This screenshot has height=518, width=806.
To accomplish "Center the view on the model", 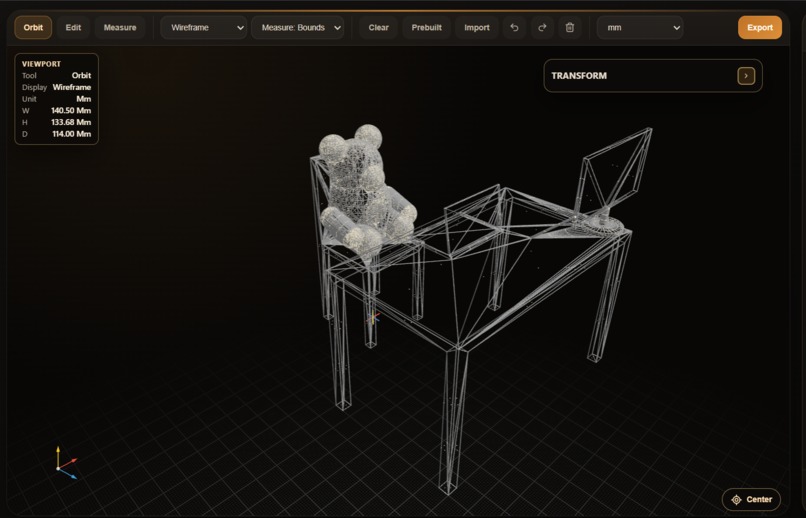I will coord(751,500).
